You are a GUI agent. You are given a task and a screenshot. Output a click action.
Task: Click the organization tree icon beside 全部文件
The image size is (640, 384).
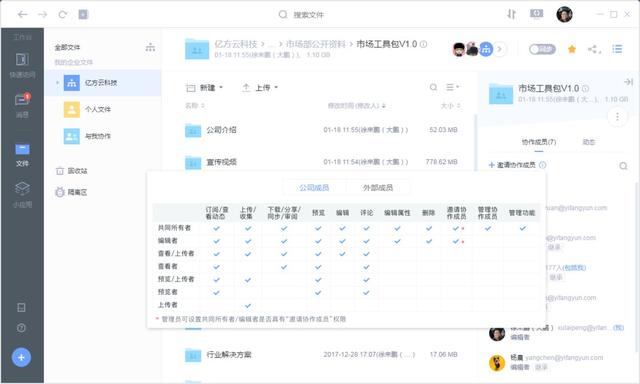click(150, 47)
